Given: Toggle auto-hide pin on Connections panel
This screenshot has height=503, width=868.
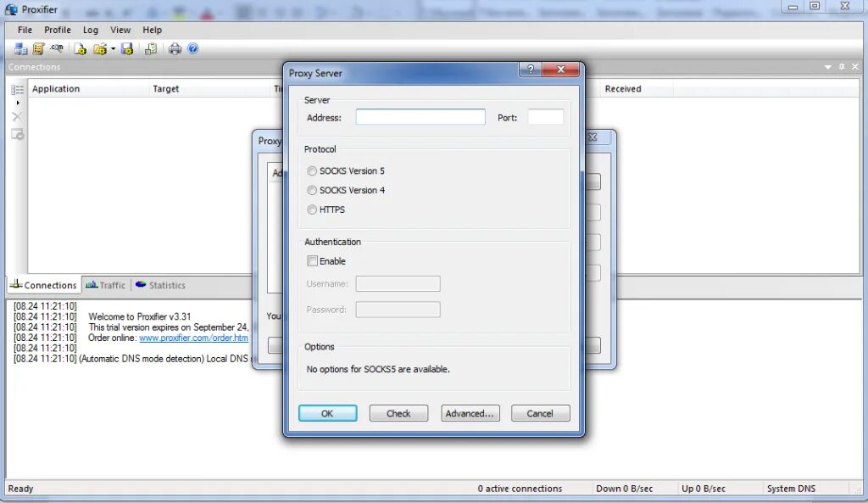Looking at the screenshot, I should pyautogui.click(x=842, y=67).
